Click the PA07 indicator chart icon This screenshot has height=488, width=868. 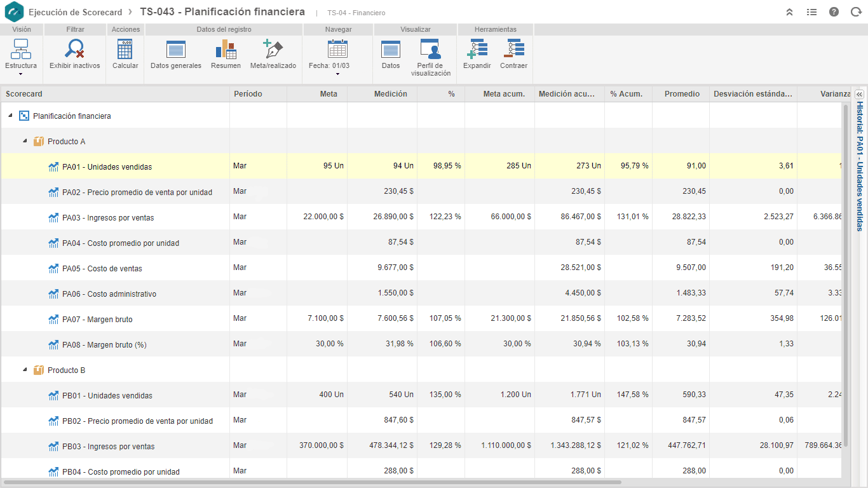[54, 319]
